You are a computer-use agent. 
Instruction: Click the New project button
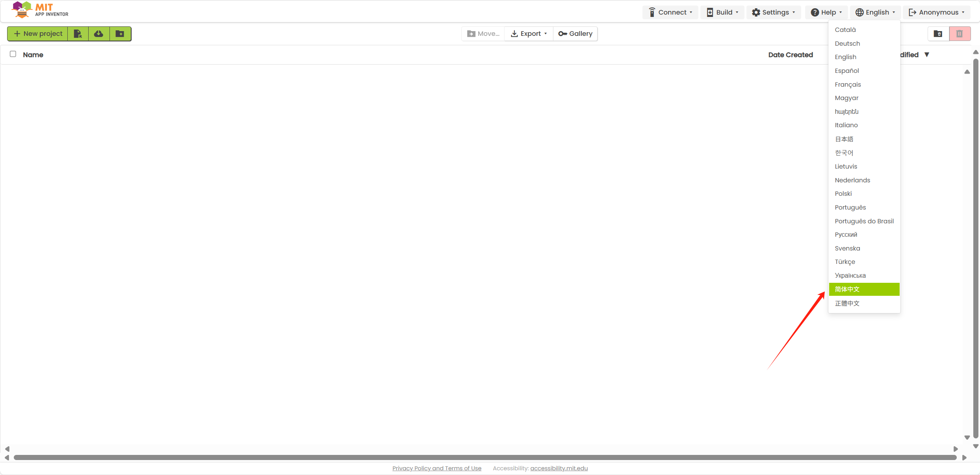coord(37,33)
